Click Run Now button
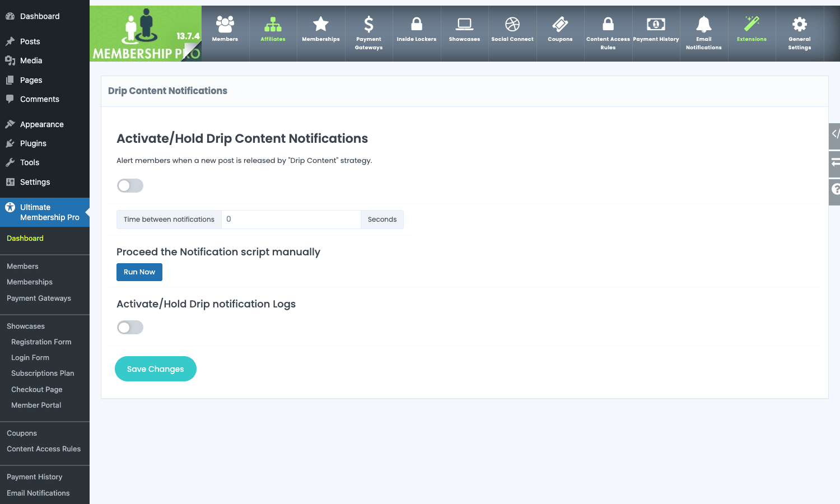 [139, 272]
